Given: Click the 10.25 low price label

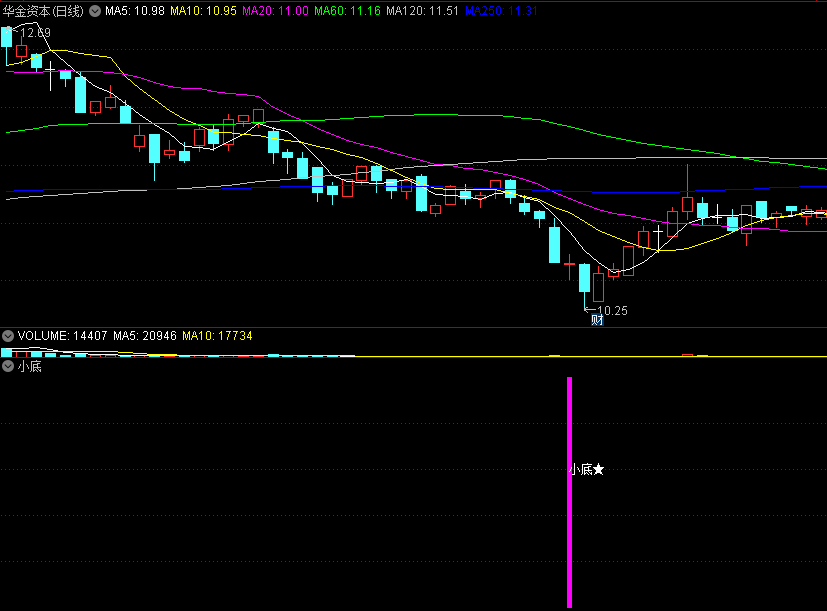Looking at the screenshot, I should point(612,311).
